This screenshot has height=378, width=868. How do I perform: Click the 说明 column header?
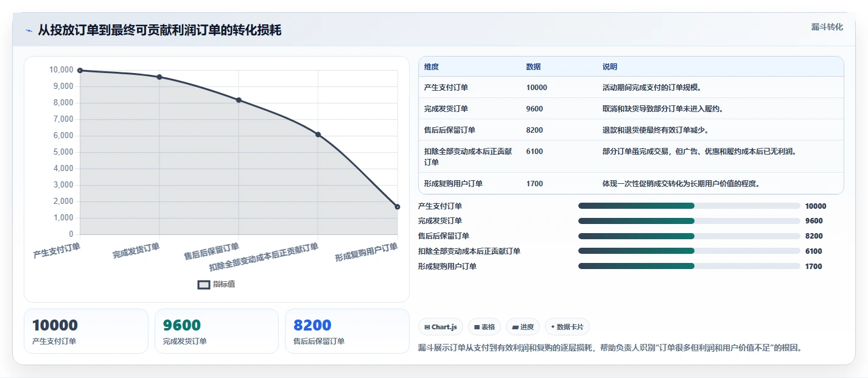610,67
